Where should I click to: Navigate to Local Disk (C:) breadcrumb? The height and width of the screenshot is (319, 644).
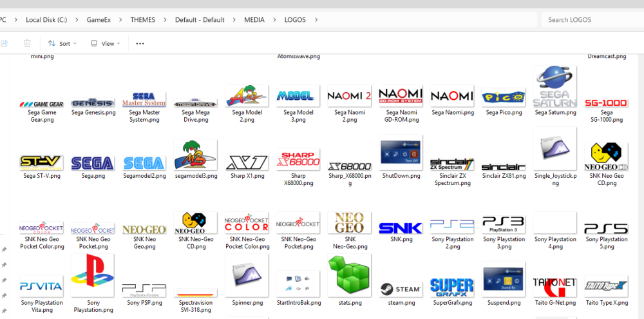(46, 20)
